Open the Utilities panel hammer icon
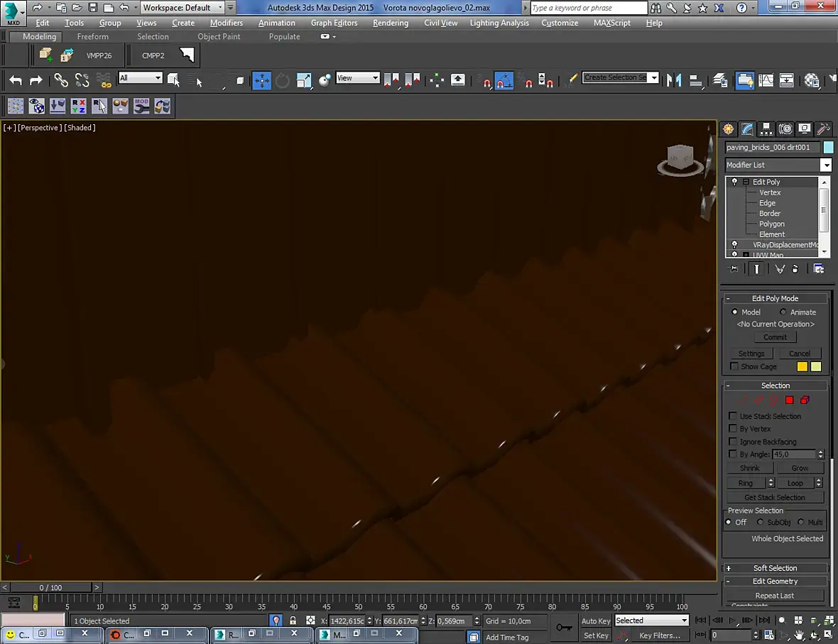The height and width of the screenshot is (644, 838). (x=823, y=129)
